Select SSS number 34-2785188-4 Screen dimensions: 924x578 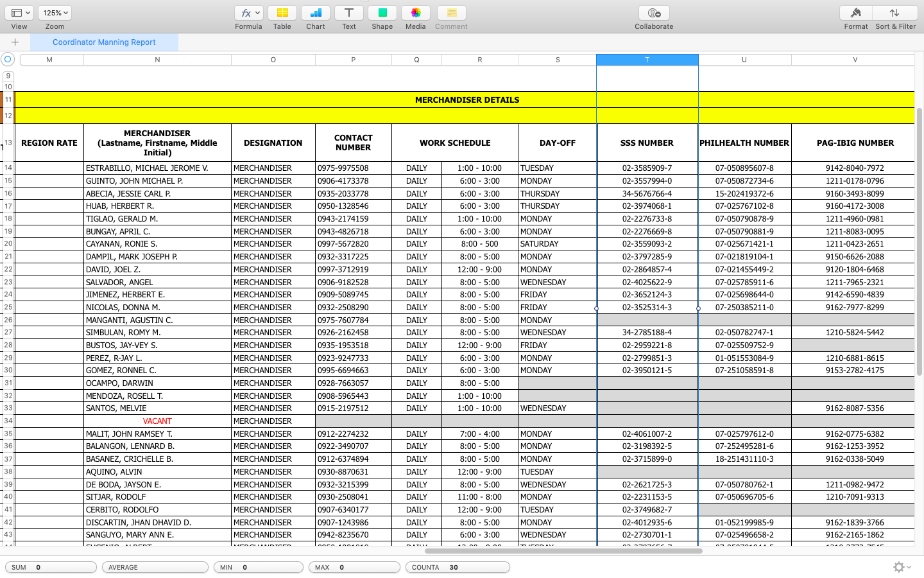[x=647, y=333]
